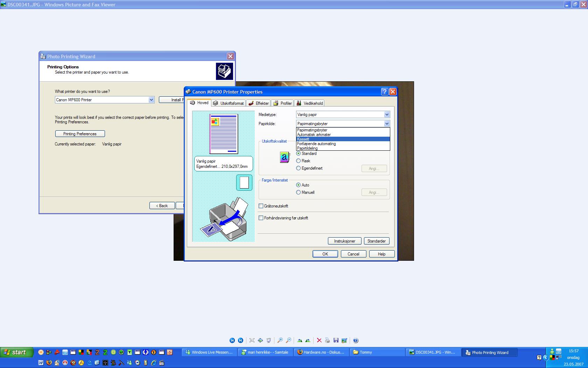The width and height of the screenshot is (588, 368).
Task: Select the Rask print quality option
Action: click(303, 161)
